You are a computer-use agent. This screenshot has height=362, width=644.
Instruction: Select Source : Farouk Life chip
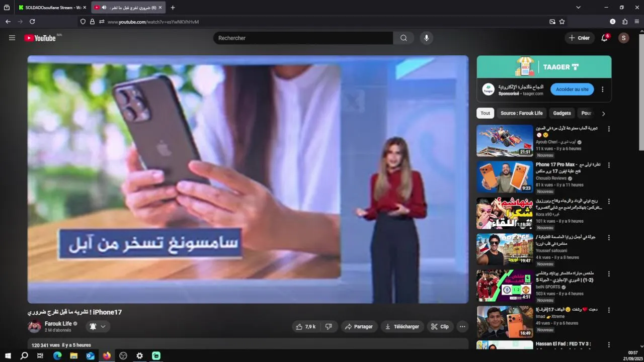(521, 113)
